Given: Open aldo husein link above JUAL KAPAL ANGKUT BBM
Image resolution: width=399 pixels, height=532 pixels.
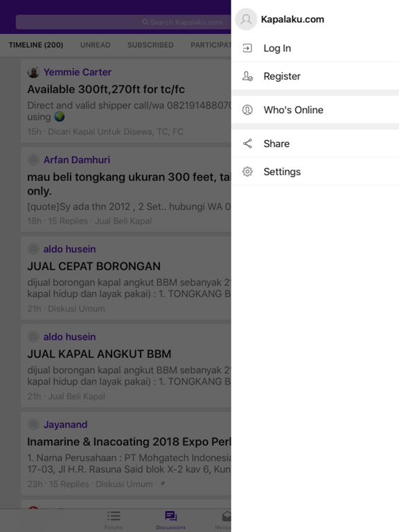Looking at the screenshot, I should pyautogui.click(x=69, y=337).
